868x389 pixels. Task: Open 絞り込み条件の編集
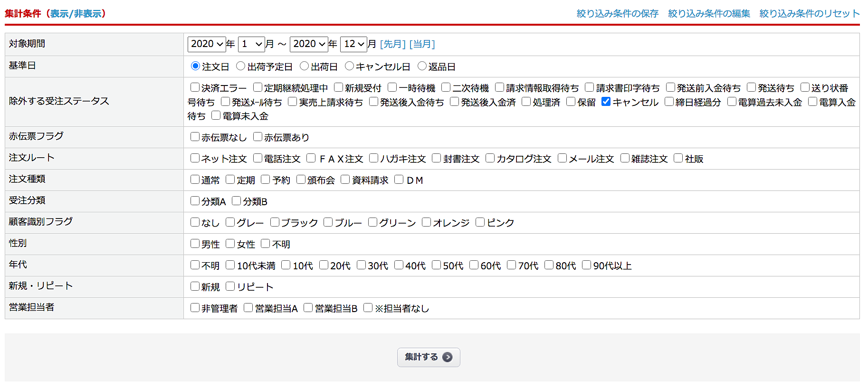pyautogui.click(x=709, y=14)
